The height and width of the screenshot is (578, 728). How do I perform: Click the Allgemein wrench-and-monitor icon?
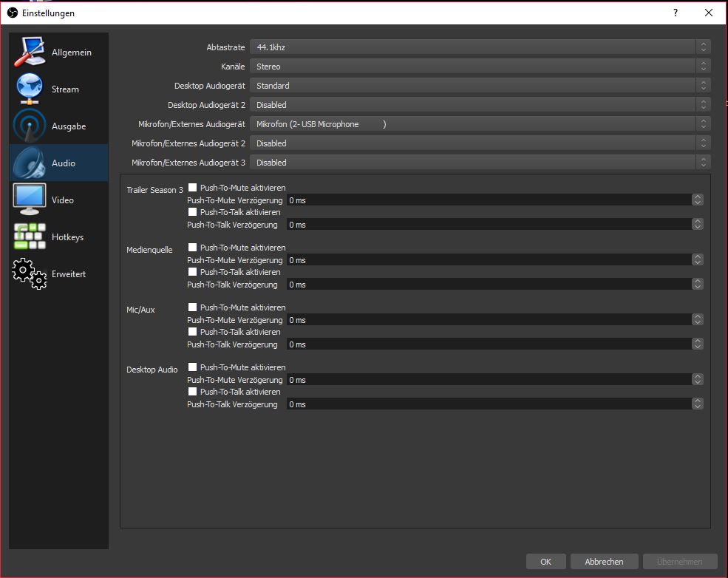[x=30, y=52]
